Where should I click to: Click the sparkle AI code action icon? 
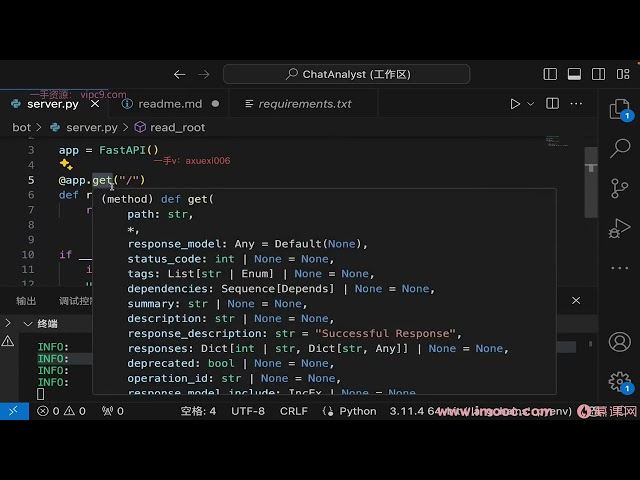pyautogui.click(x=66, y=164)
